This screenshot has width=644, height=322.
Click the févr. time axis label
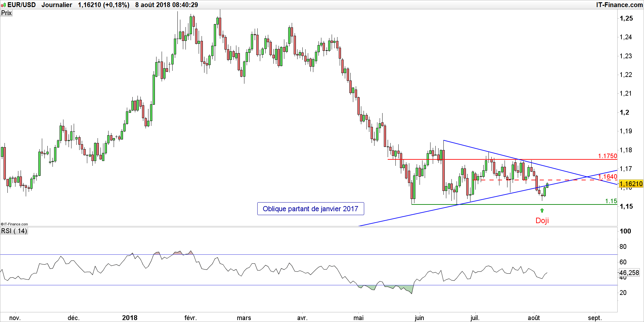pyautogui.click(x=190, y=318)
